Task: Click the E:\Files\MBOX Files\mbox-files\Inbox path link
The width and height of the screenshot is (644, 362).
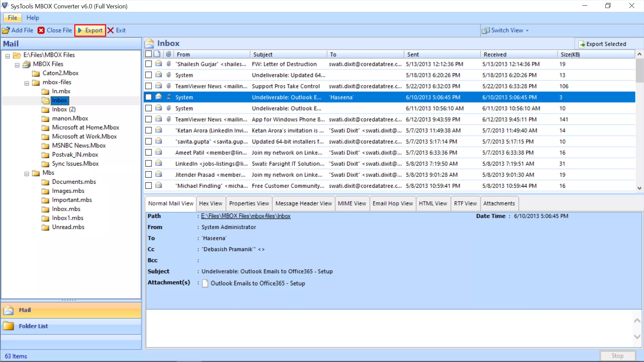Action: tap(246, 216)
